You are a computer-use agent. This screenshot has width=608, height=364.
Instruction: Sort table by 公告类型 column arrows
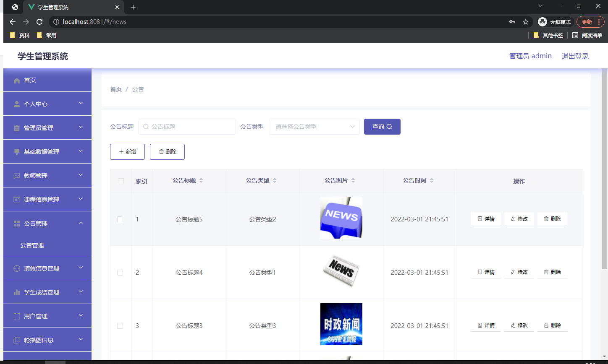tap(275, 180)
